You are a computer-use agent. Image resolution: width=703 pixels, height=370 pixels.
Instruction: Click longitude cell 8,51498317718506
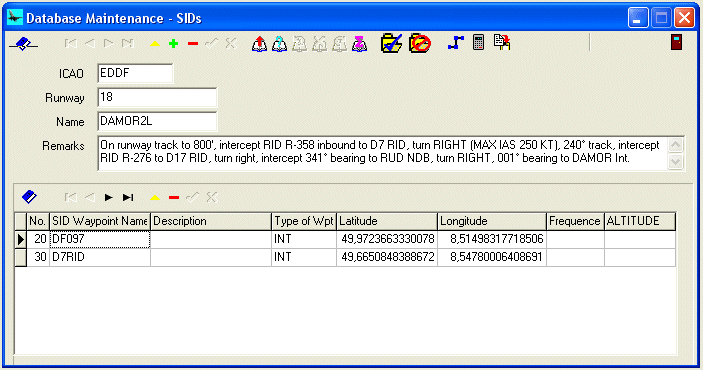tap(492, 239)
